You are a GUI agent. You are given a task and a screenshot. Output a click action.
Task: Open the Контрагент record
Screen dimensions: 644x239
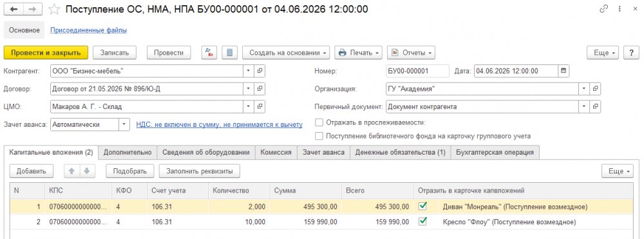260,71
